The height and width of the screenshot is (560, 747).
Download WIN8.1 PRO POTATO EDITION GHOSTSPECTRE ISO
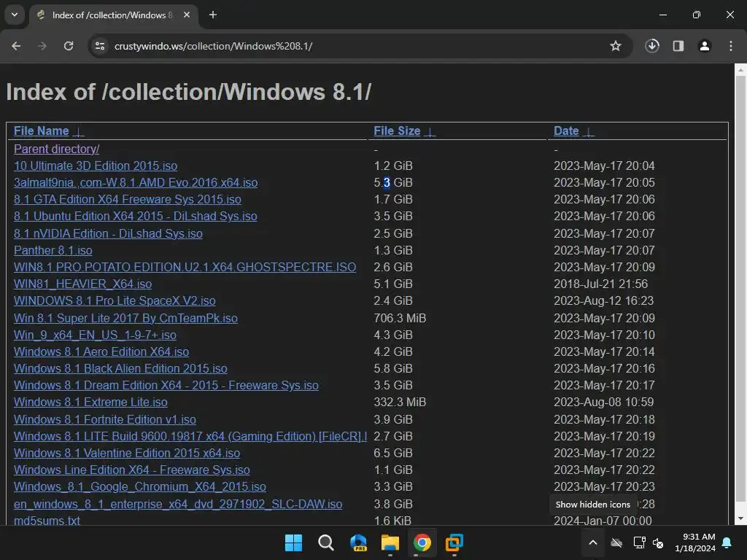click(185, 267)
